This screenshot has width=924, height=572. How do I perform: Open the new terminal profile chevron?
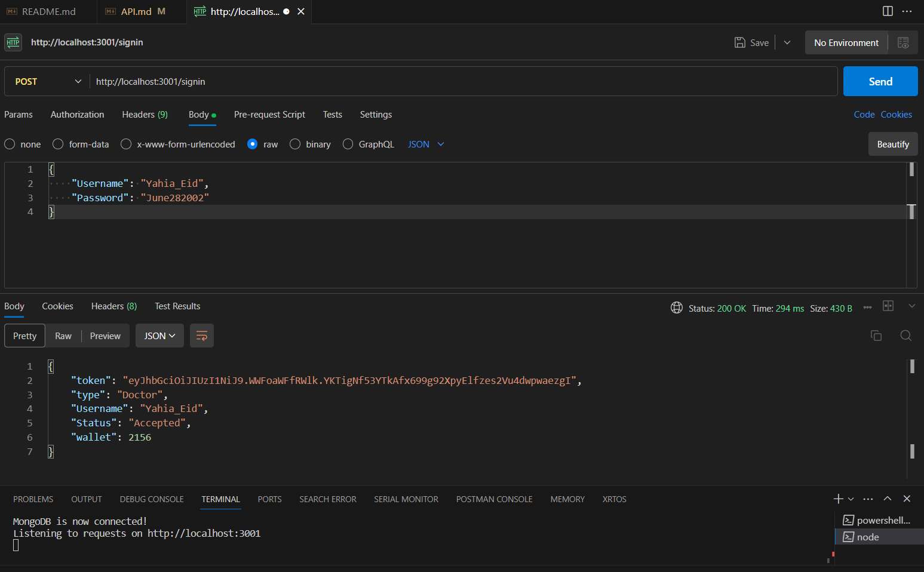tap(851, 499)
